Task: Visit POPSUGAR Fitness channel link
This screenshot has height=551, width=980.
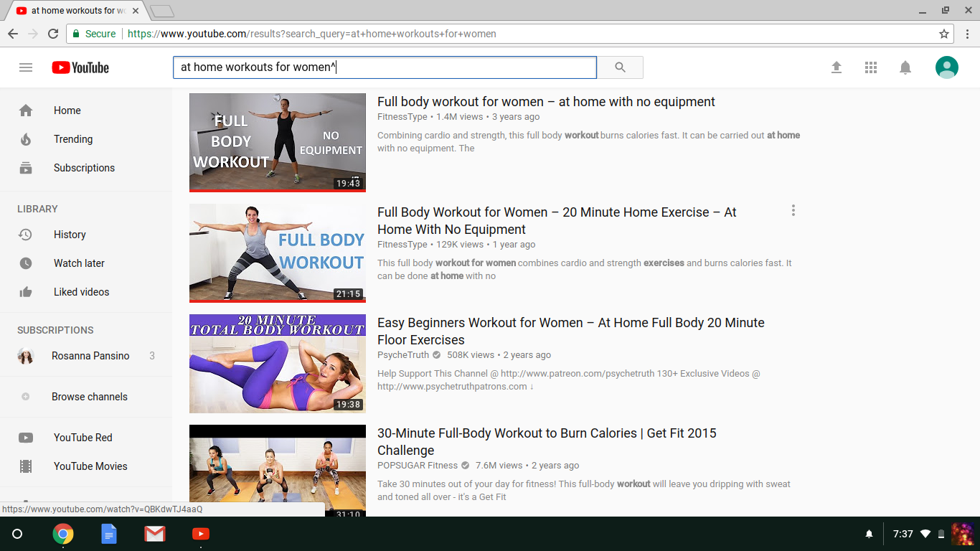Action: click(418, 466)
